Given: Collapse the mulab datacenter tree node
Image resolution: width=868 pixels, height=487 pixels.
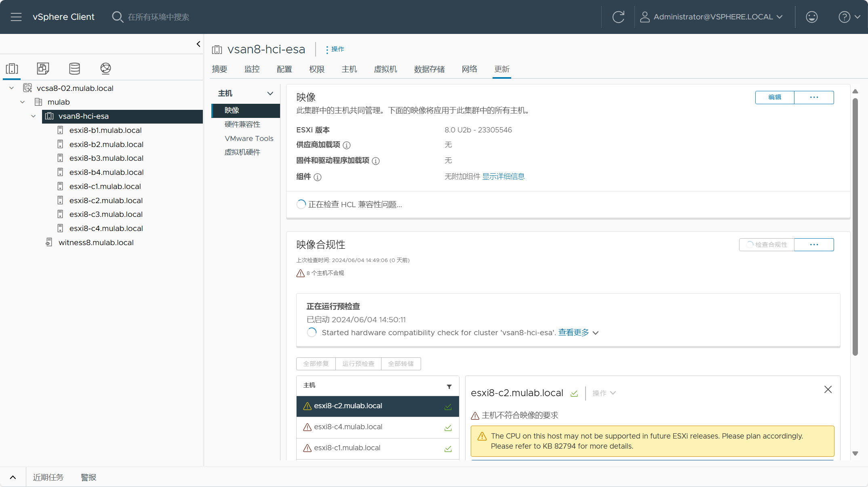Looking at the screenshot, I should 23,102.
